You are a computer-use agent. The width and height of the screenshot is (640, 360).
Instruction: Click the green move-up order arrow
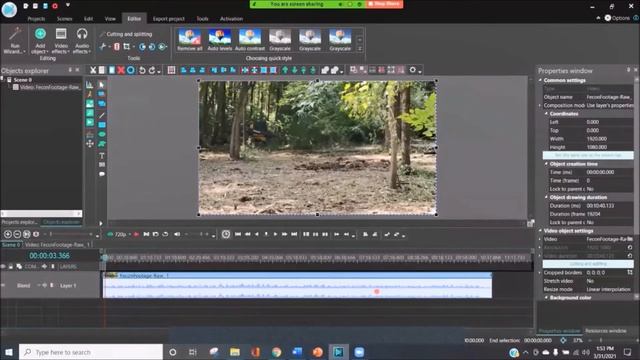(285, 70)
